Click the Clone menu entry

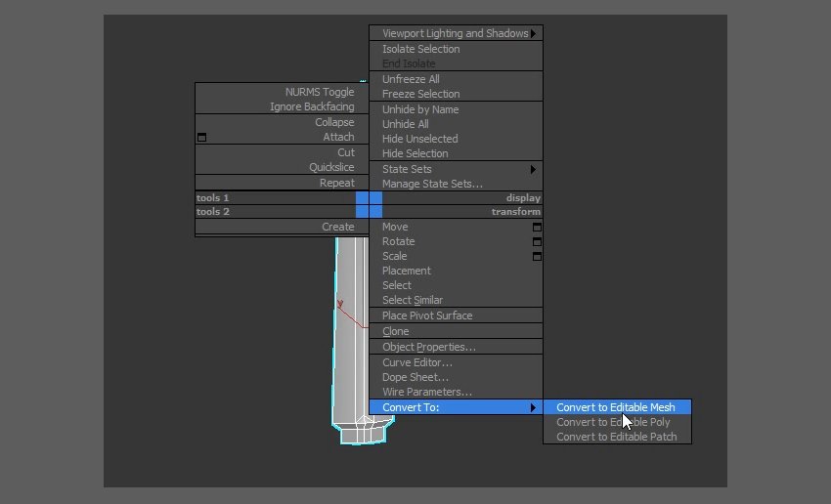396,331
